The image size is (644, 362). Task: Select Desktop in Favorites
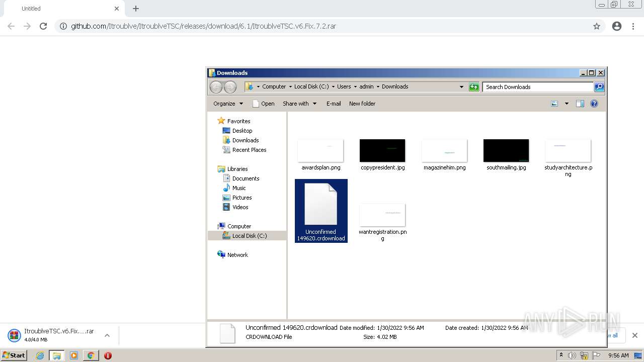tap(237, 131)
